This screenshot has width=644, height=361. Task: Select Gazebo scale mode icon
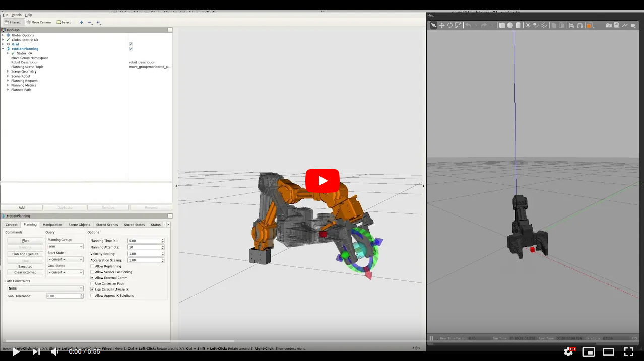tap(458, 25)
